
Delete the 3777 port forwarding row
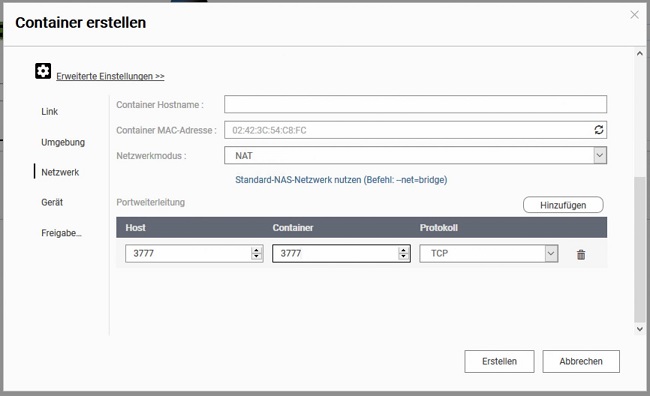(581, 255)
